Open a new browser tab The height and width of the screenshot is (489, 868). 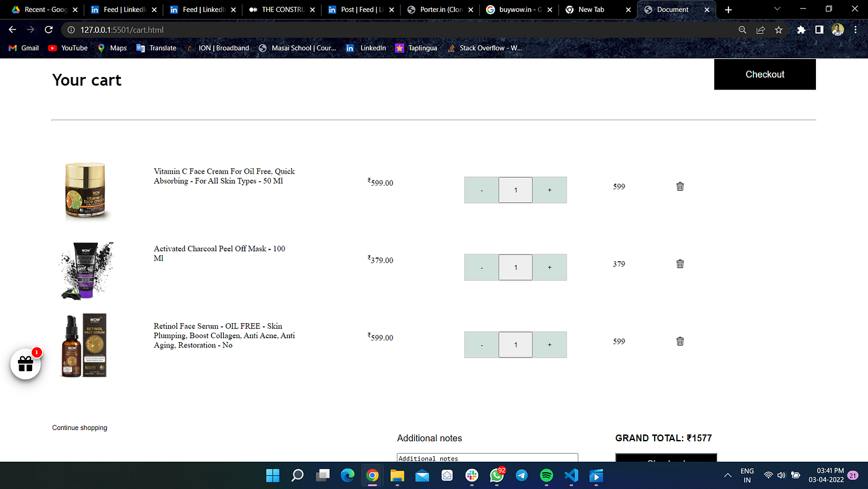coord(728,10)
